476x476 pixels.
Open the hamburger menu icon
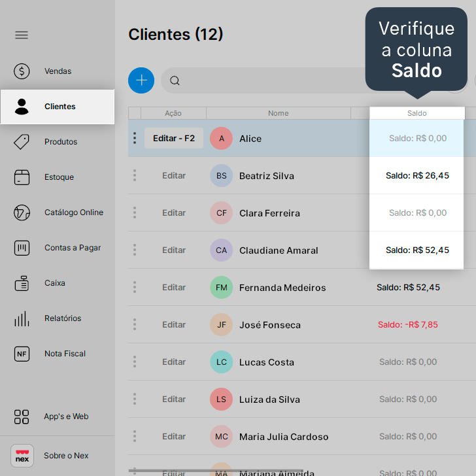coord(22,35)
